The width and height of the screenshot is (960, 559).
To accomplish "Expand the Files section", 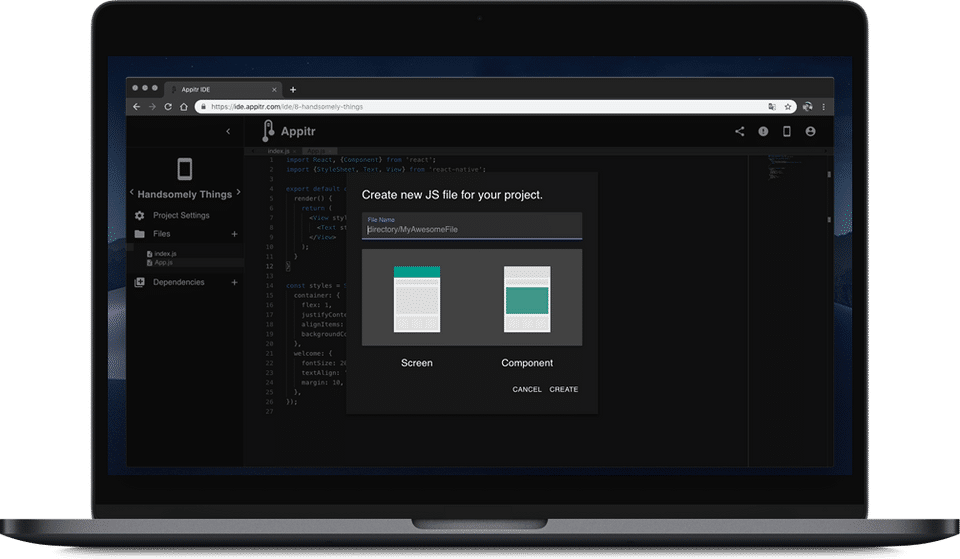I will point(162,234).
